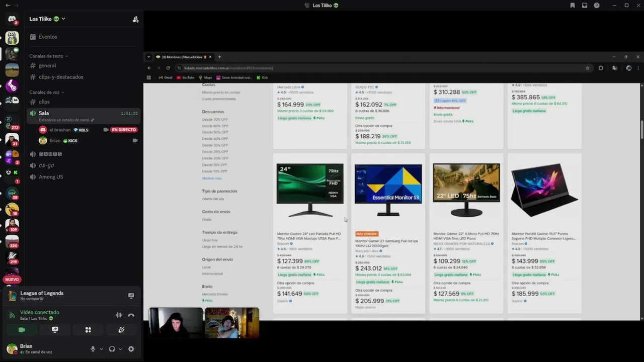This screenshot has width=644, height=362.
Task: Click EN DIRECTO badge for el brashan
Action: tap(124, 130)
